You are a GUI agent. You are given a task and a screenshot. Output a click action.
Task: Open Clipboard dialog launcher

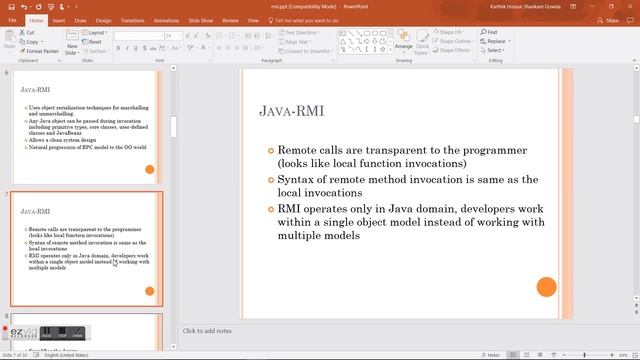(59, 60)
